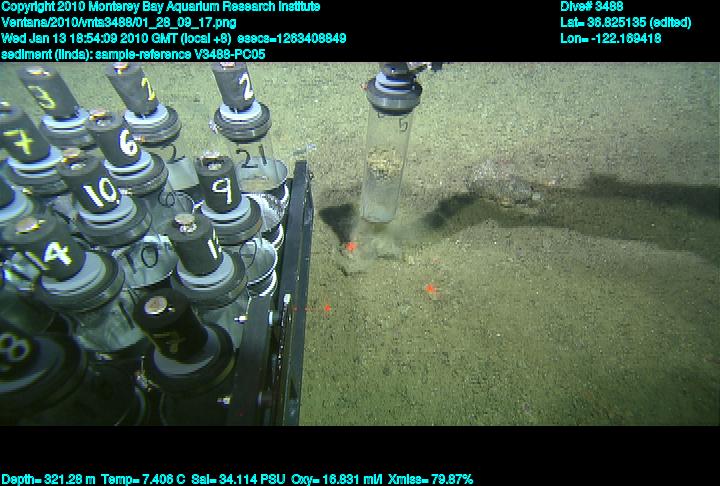This screenshot has width=720, height=486.
Task: Click the push core cap numbered 9
Action: tap(219, 184)
